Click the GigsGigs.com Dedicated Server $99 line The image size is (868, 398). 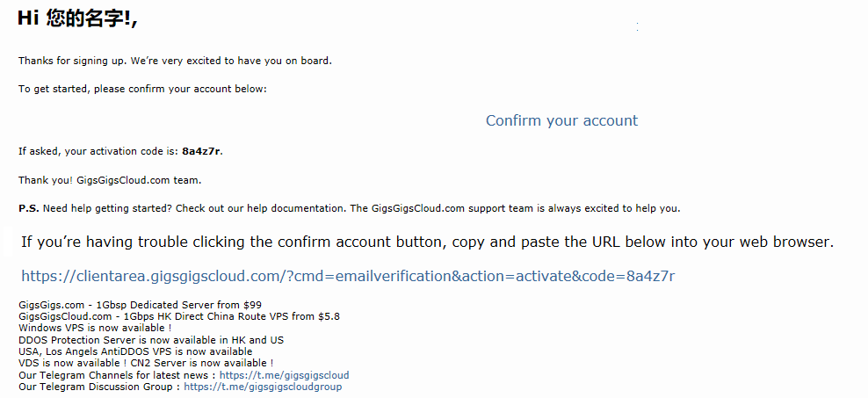(140, 305)
